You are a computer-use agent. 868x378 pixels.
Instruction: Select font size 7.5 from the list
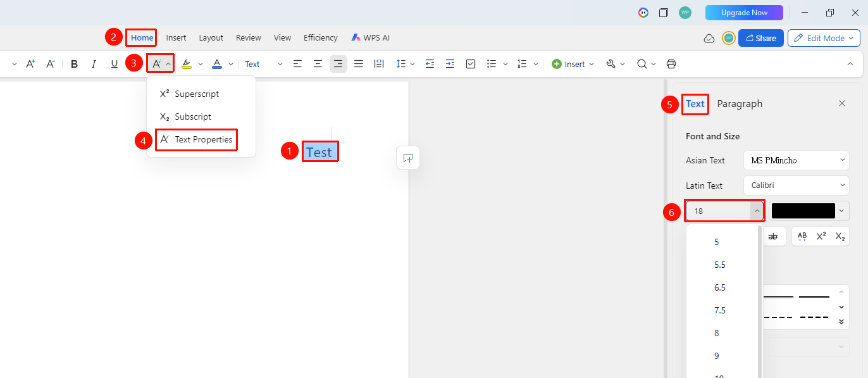[x=720, y=310]
